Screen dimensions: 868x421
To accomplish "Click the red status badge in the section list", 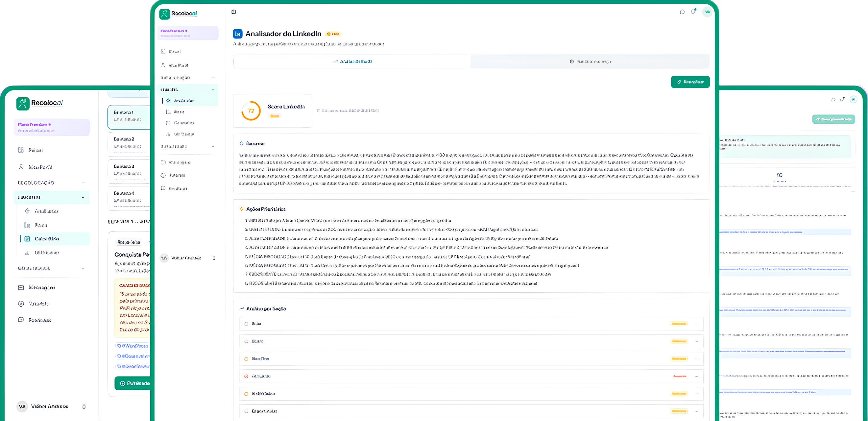I will (679, 376).
